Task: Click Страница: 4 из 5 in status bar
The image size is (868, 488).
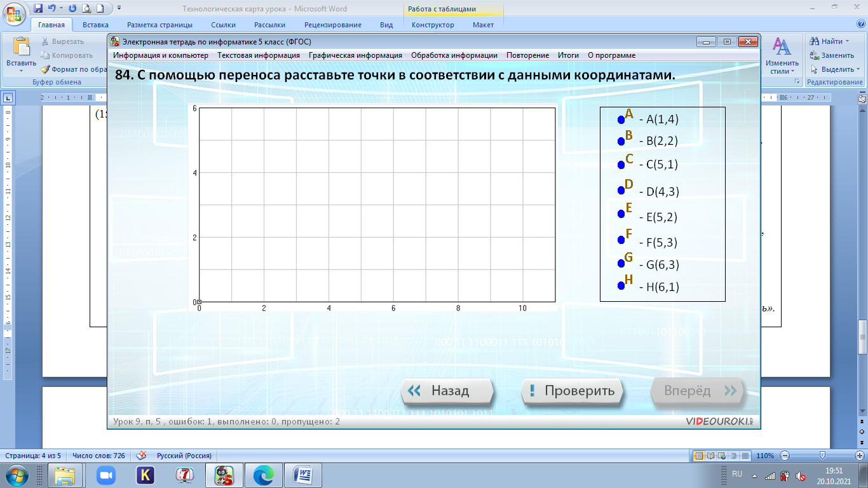Action: click(x=33, y=456)
